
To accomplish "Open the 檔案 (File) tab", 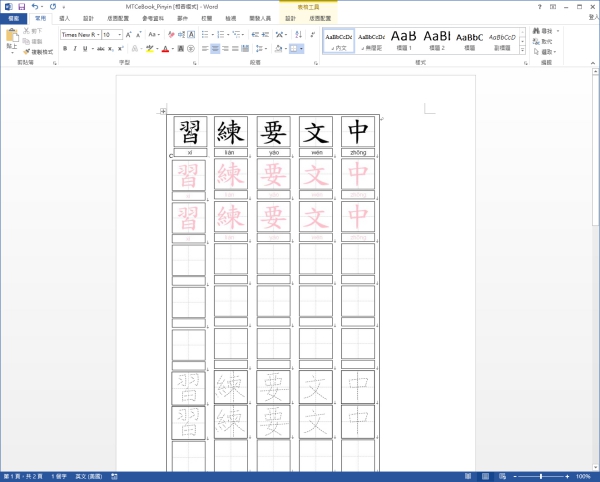I will (13, 18).
